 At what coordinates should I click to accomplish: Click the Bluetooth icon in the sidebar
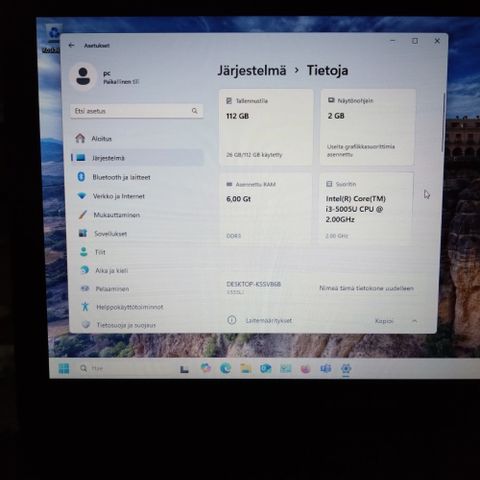81,177
